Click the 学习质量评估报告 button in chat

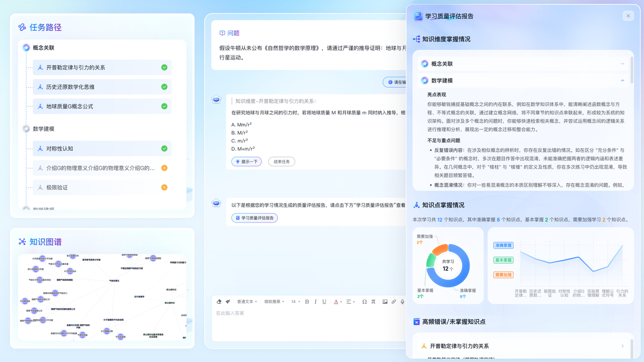click(255, 218)
